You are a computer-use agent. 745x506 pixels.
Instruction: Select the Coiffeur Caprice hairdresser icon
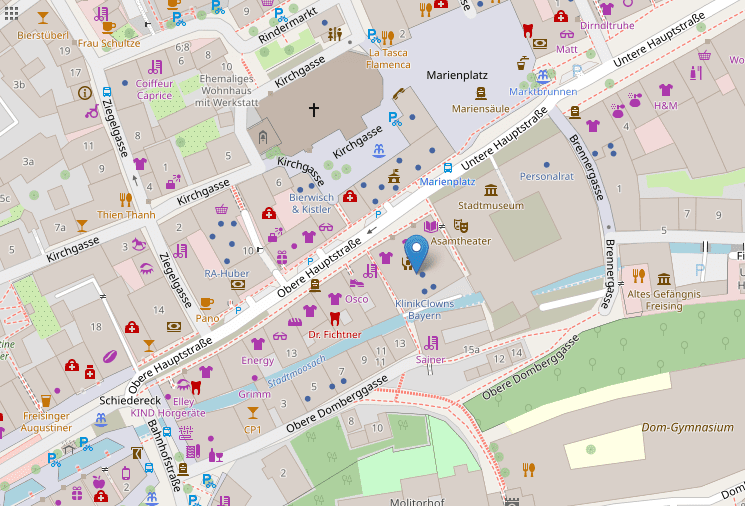pyautogui.click(x=154, y=70)
